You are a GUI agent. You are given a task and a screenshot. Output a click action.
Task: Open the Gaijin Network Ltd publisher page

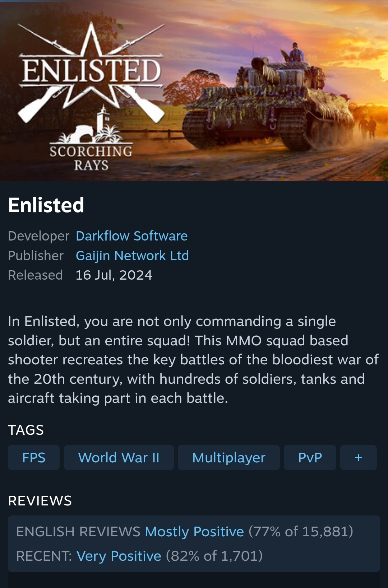click(x=132, y=256)
